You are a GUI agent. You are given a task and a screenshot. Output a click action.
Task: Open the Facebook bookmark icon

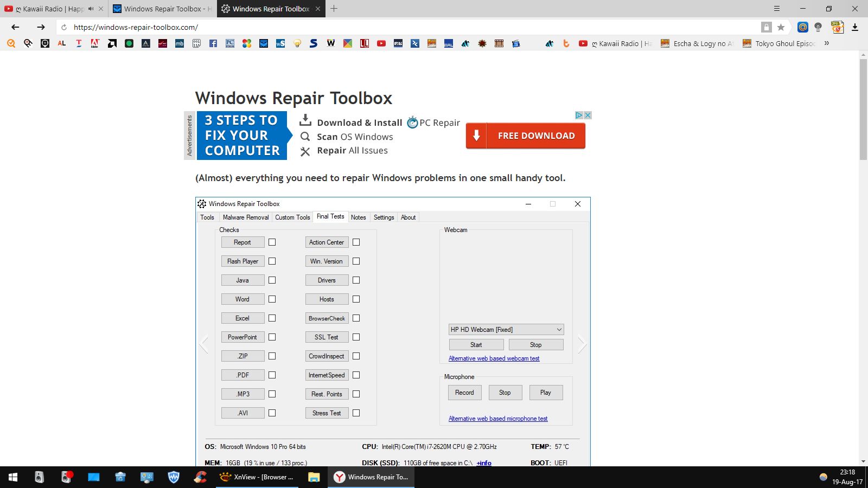pyautogui.click(x=213, y=43)
